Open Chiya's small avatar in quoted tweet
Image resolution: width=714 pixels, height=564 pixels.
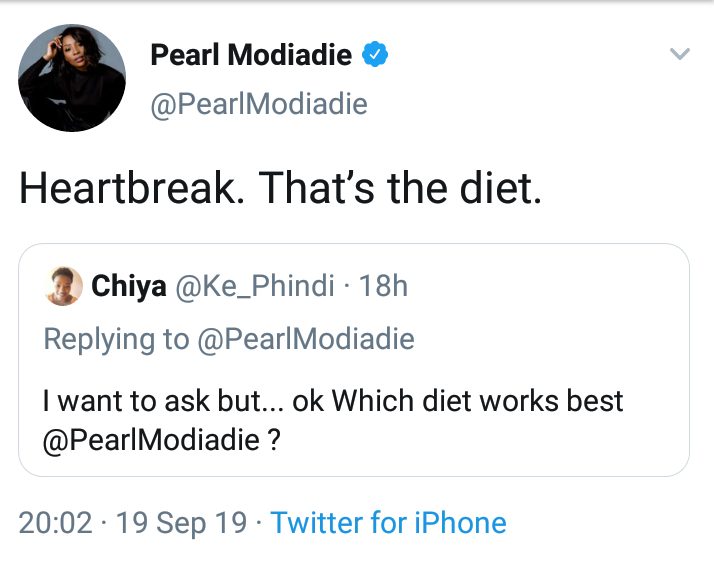click(x=63, y=286)
